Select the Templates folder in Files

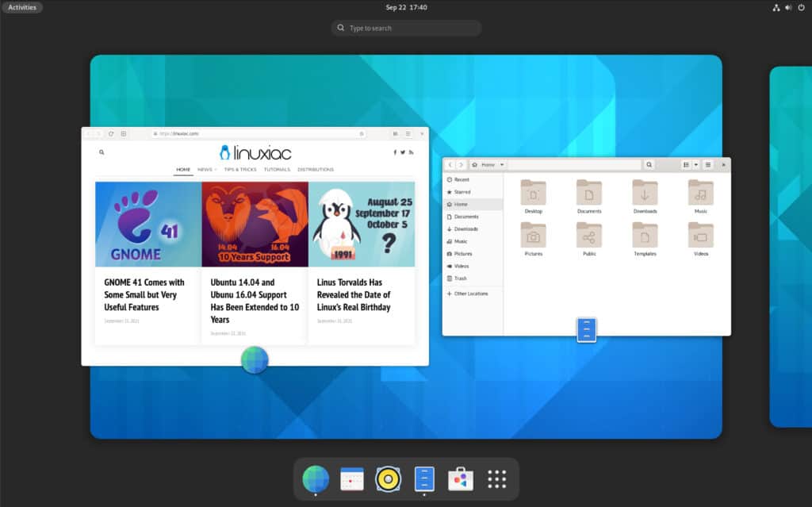[645, 239]
